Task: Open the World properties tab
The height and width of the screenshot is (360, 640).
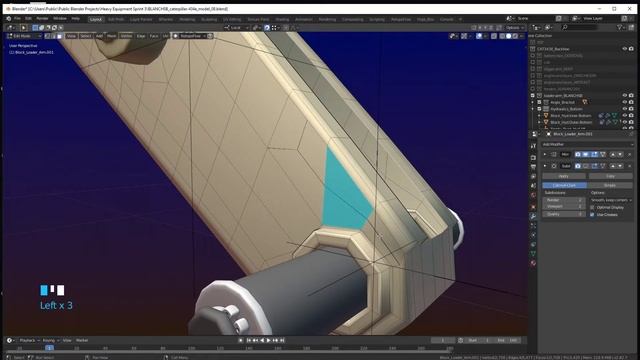Action: coord(533,196)
